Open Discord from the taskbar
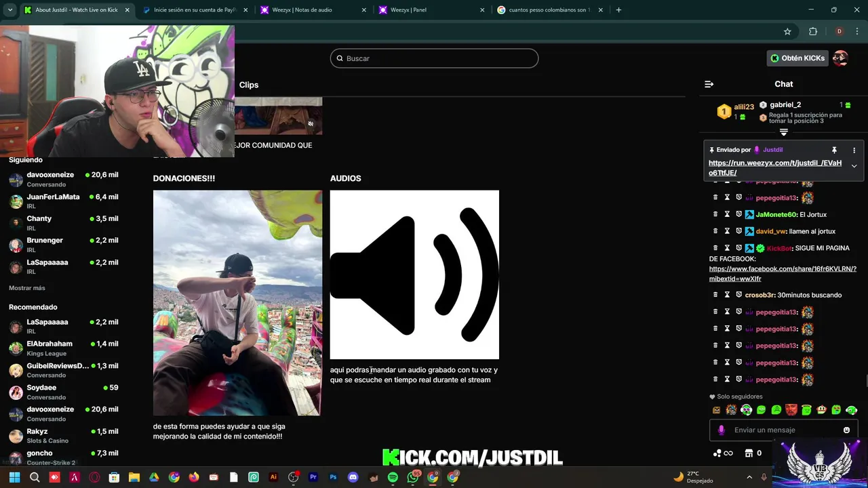Screen dimensions: 868x488 (353, 477)
